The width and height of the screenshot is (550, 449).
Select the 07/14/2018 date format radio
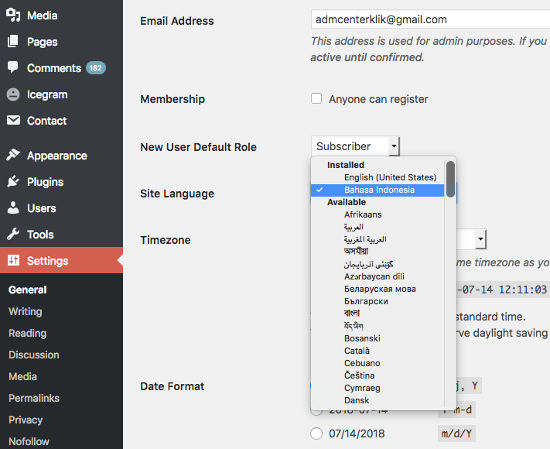click(316, 434)
